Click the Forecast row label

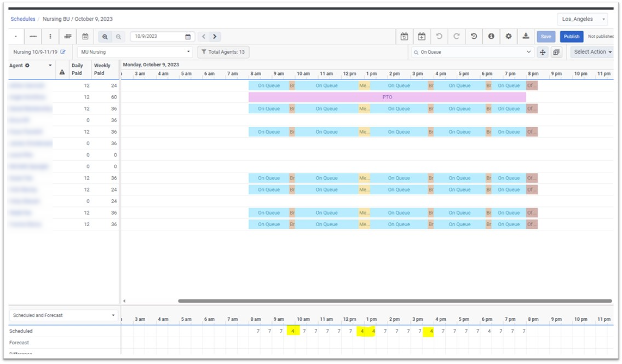coord(19,343)
